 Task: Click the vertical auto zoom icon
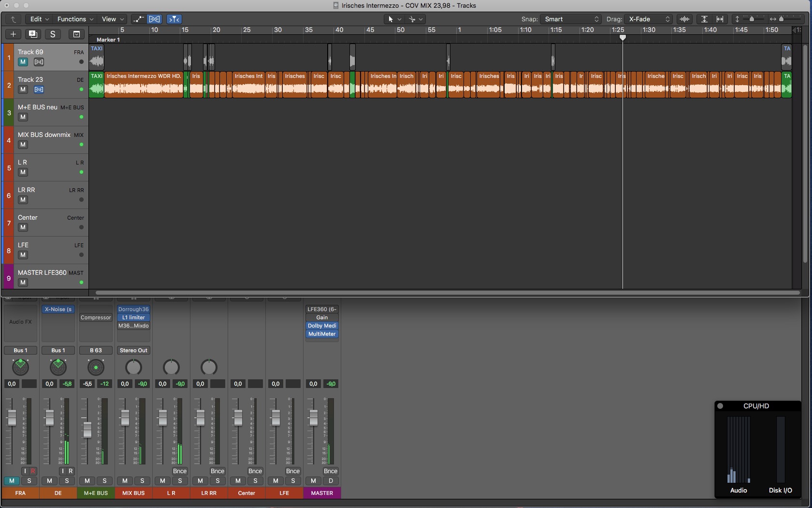point(704,19)
